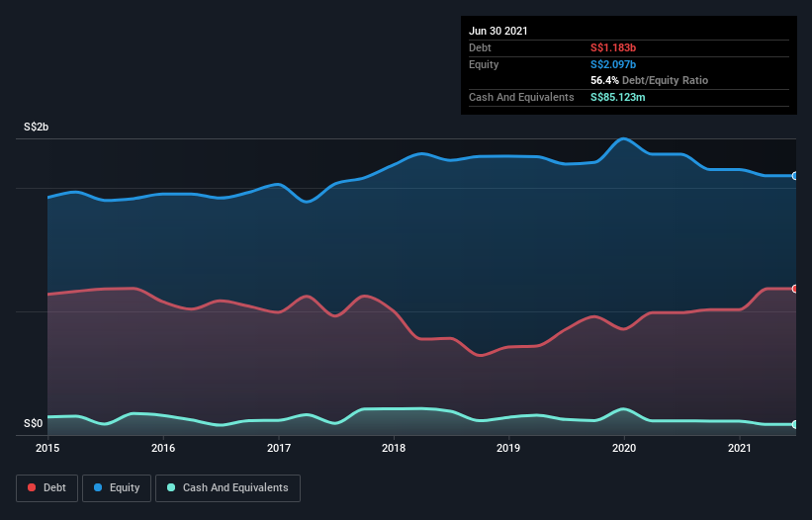Select the 2016 x-axis label

pyautogui.click(x=163, y=448)
